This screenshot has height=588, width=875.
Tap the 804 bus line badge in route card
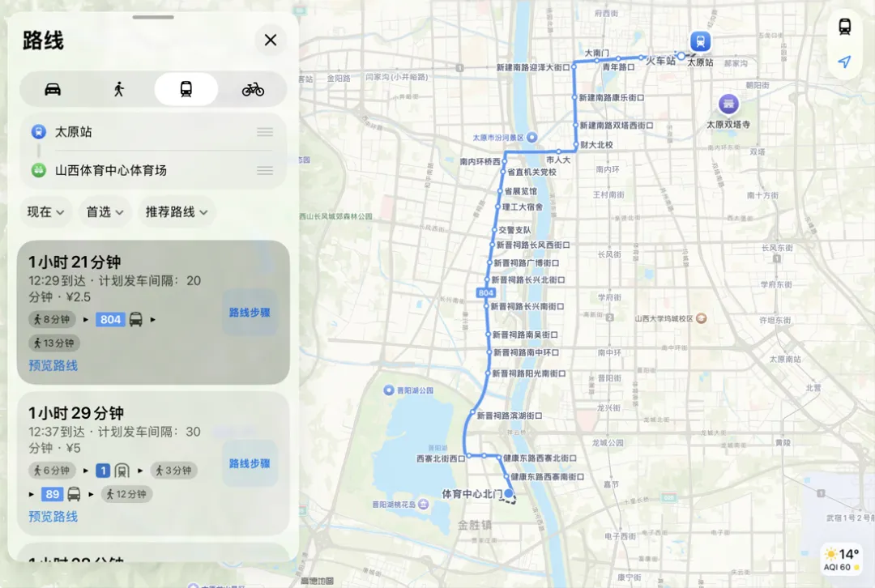click(x=110, y=320)
